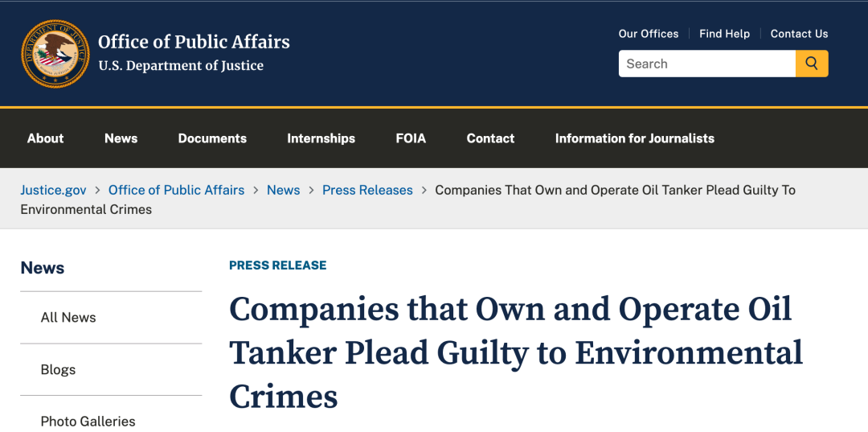868x432 pixels.
Task: Open the About menu item
Action: pos(45,138)
